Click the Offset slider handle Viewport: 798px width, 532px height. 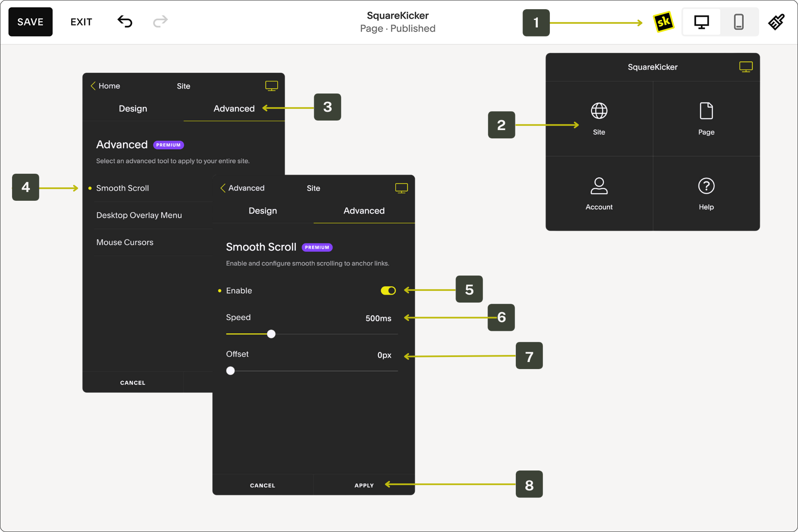pyautogui.click(x=231, y=371)
